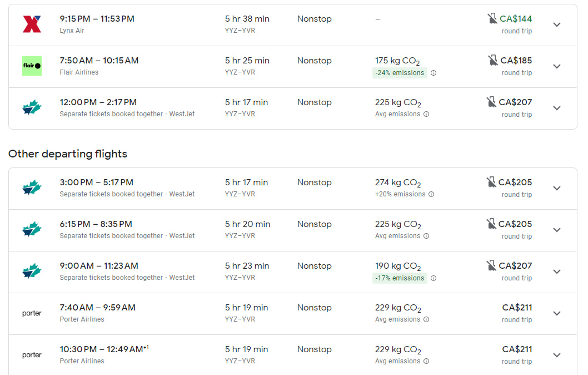Select the Flair Airlines logo
588x375 pixels.
[32, 66]
